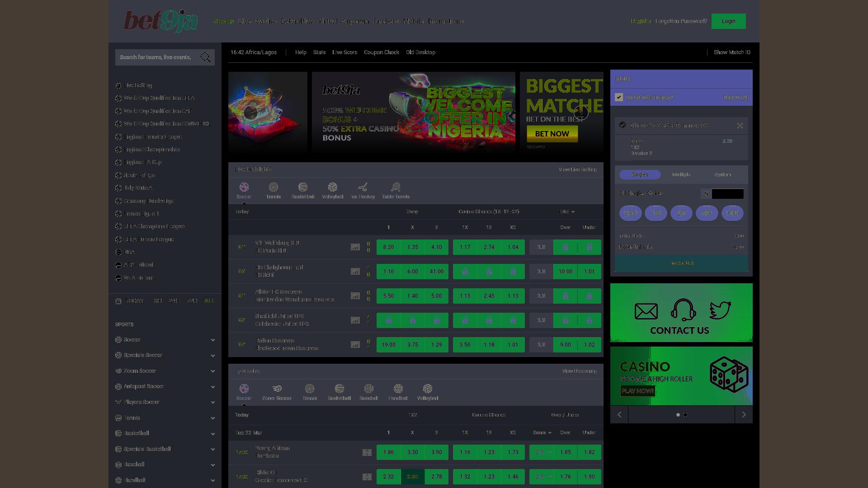Image resolution: width=868 pixels, height=488 pixels.
Task: Select Handball icon in Upcoming
Action: click(x=398, y=389)
